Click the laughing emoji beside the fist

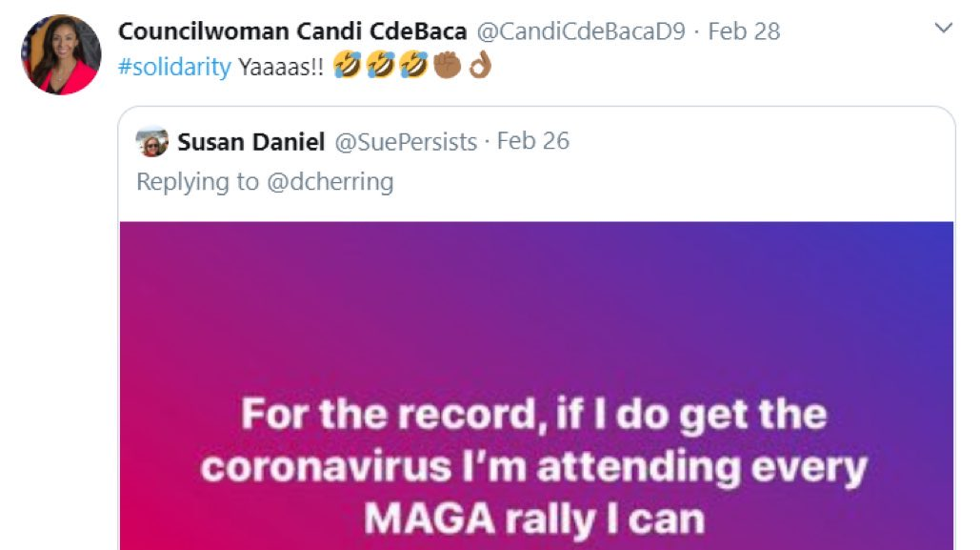[413, 65]
